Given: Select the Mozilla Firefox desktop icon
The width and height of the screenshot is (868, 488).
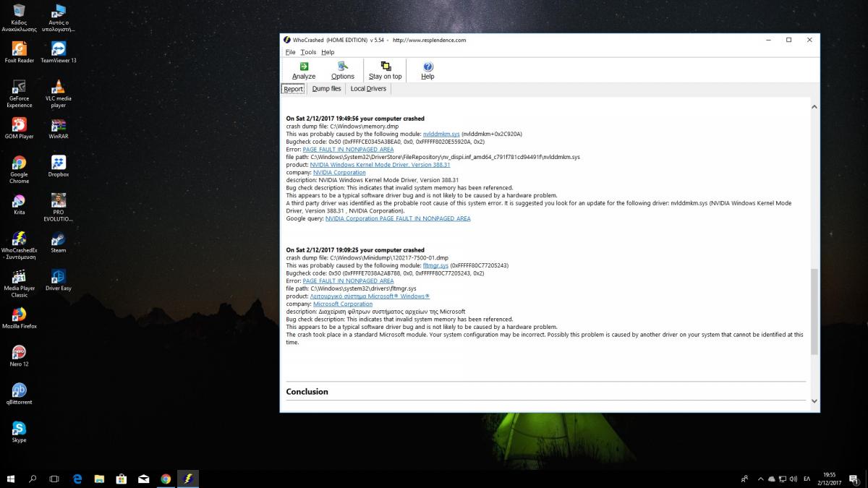Looking at the screenshot, I should (20, 317).
